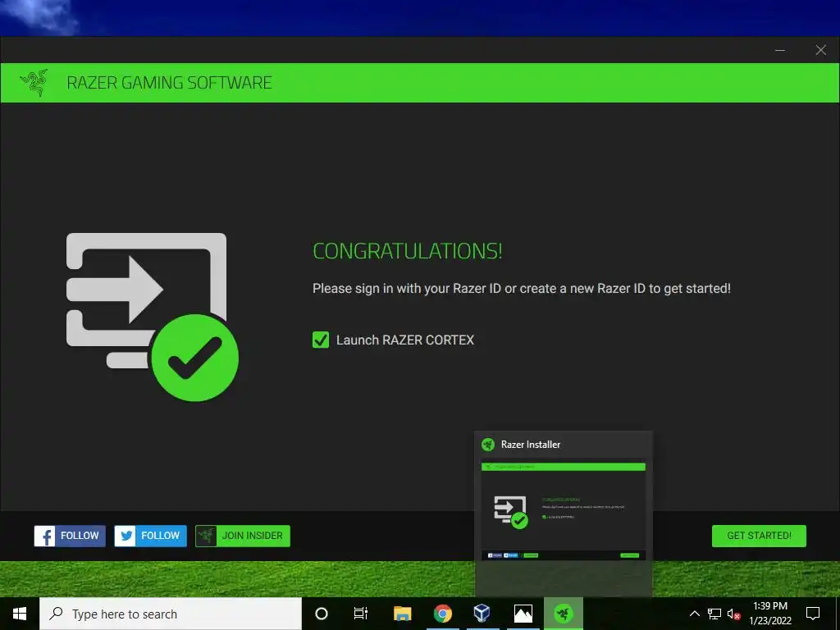
Task: Click the Razer Installer taskbar icon
Action: 564,614
